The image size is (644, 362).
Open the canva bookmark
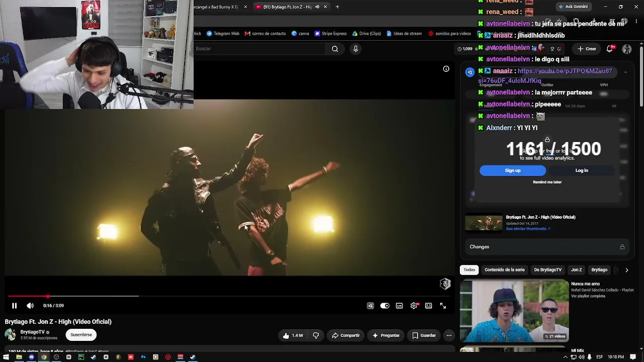point(300,34)
